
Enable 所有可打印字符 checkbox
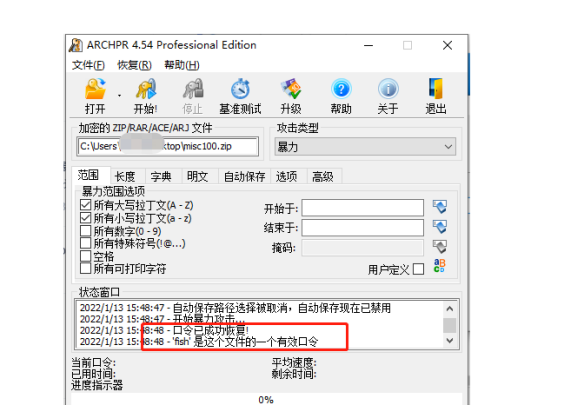(85, 269)
